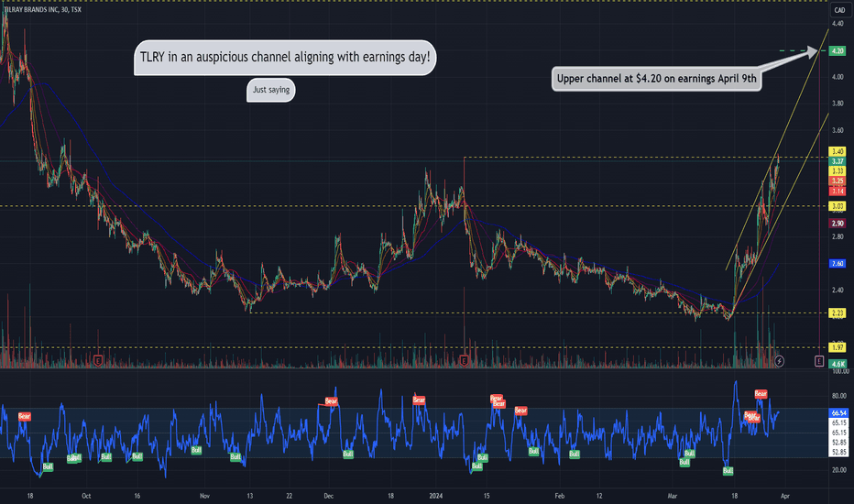Click the 3.80 price axis value
Image resolution: width=854 pixels, height=504 pixels.
838,104
